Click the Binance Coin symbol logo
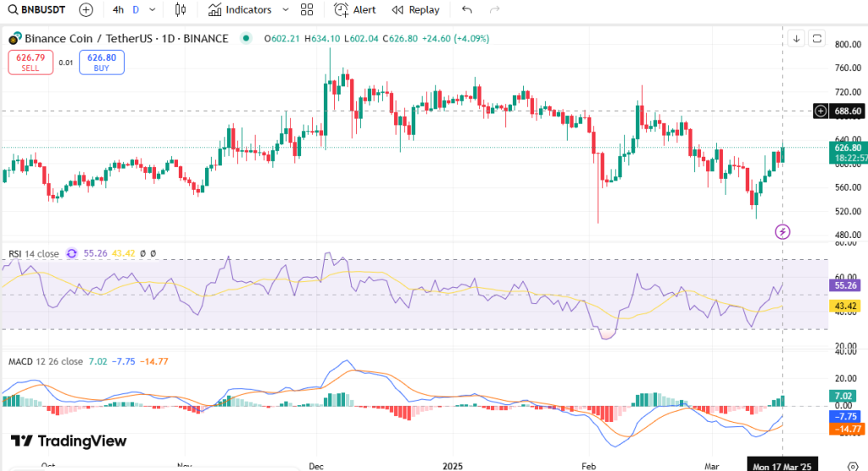 15,39
